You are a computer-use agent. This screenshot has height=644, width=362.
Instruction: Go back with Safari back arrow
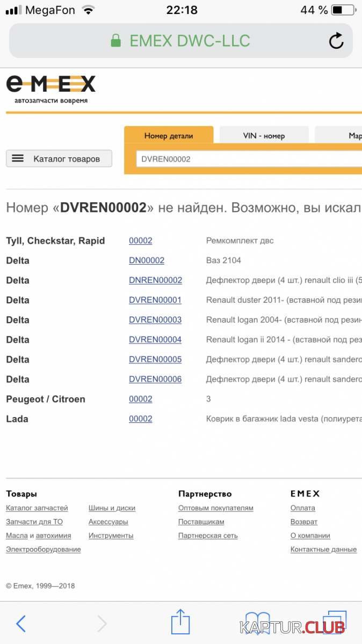[21, 624]
